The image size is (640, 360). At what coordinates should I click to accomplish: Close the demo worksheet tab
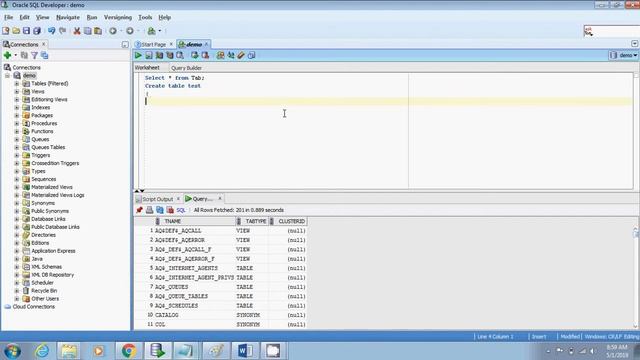(207, 44)
